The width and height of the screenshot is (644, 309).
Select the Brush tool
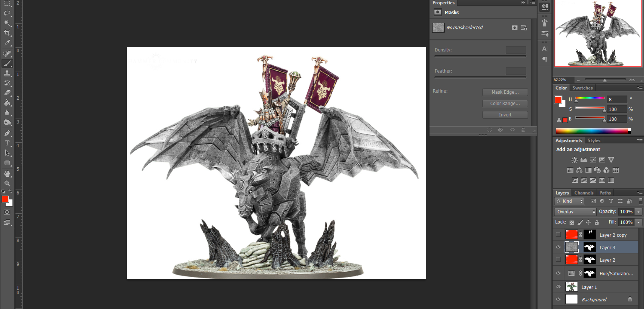7,63
